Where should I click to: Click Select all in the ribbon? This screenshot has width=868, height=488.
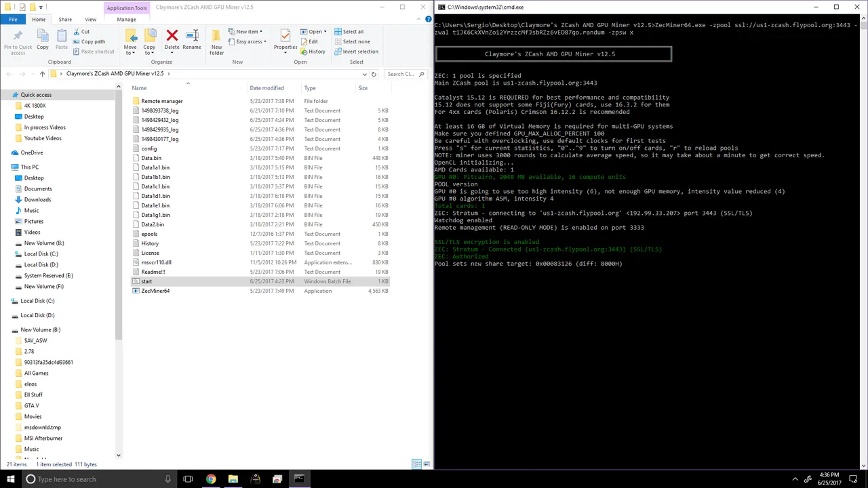(349, 32)
